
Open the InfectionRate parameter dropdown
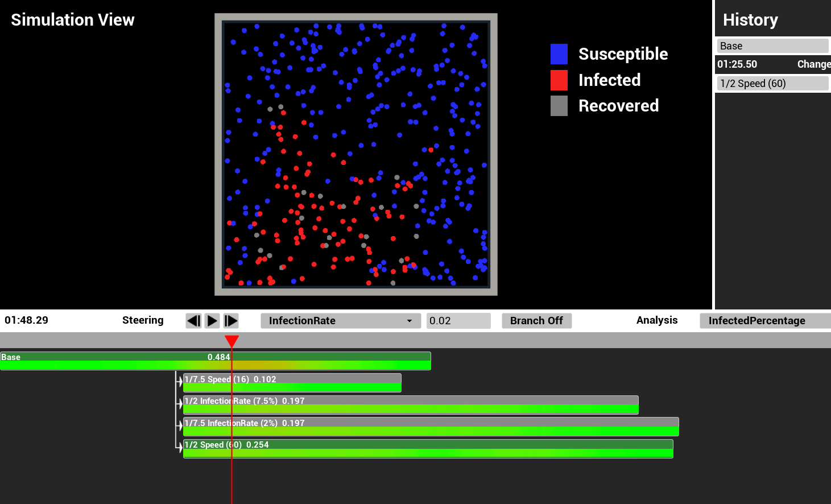click(340, 321)
